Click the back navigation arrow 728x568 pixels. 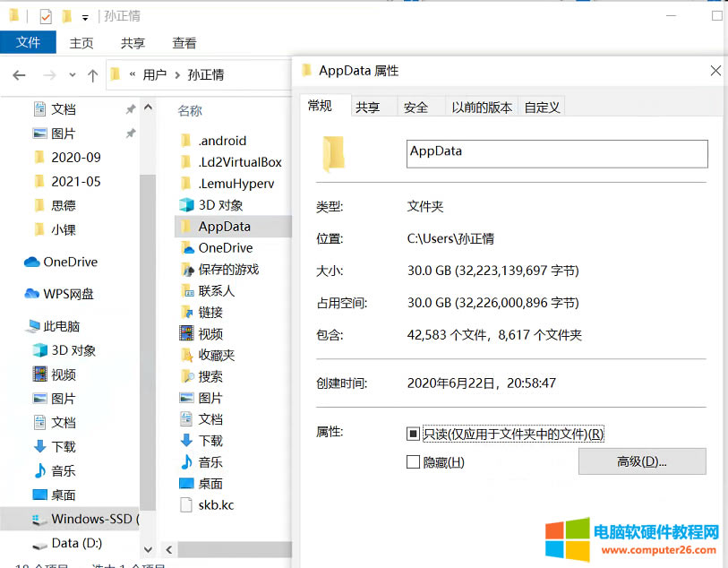pyautogui.click(x=19, y=75)
